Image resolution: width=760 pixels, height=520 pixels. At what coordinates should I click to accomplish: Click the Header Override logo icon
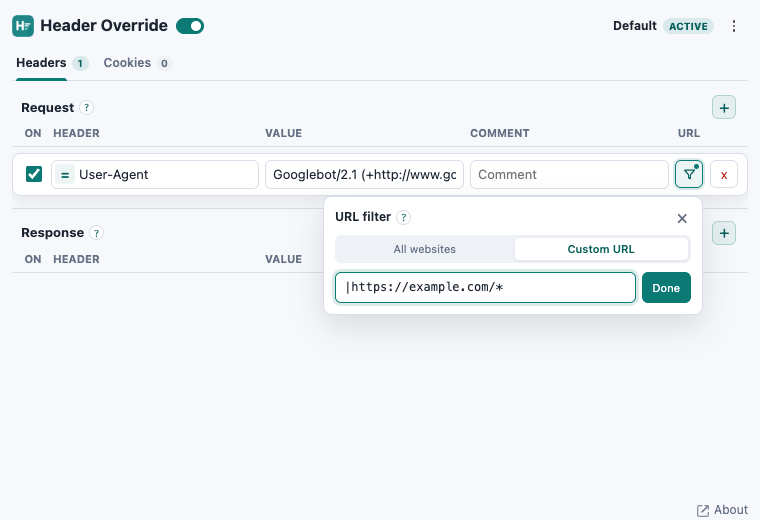(x=23, y=26)
